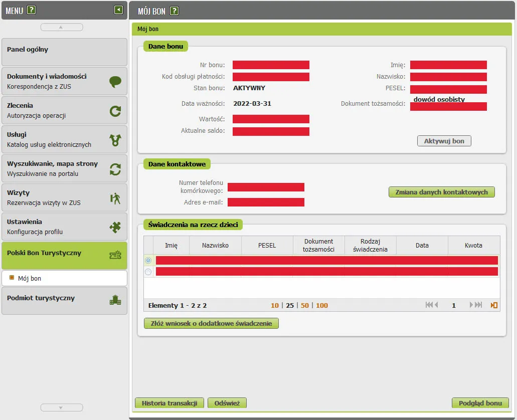Sort table by Kwota column header
Screen dimensions: 517x420
point(473,245)
